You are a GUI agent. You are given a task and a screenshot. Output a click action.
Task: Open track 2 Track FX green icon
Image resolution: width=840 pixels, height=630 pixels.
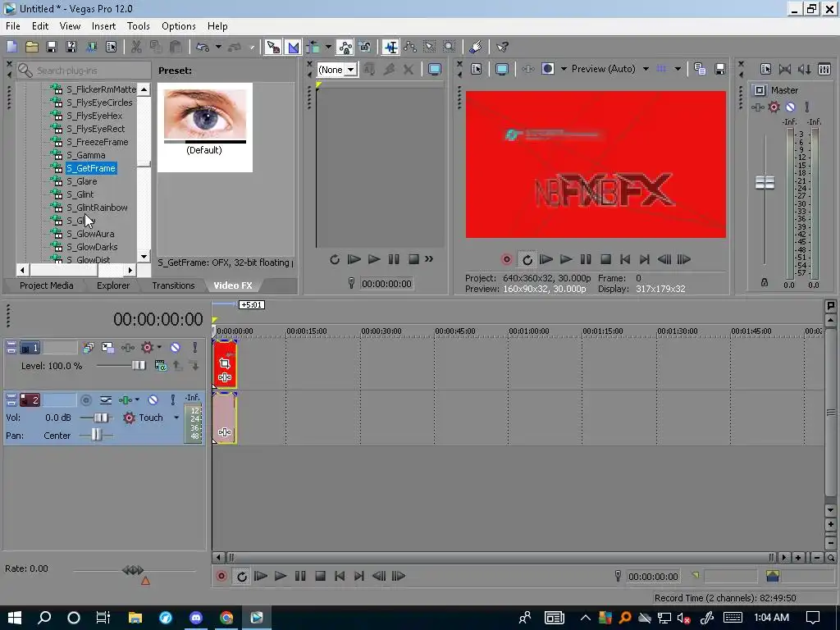click(125, 400)
